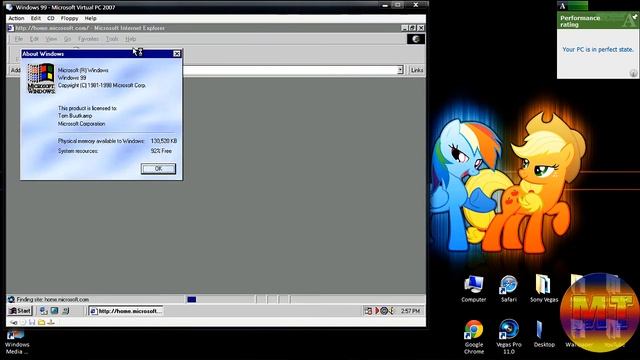This screenshot has height=360, width=640.
Task: Open the Internet Explorer Help menu
Action: pyautogui.click(x=131, y=39)
